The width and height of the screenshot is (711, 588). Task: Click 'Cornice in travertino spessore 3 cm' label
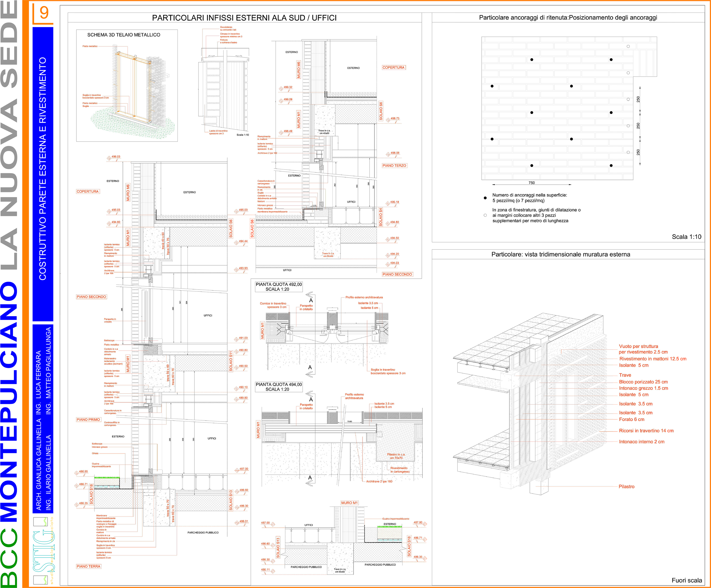273,305
